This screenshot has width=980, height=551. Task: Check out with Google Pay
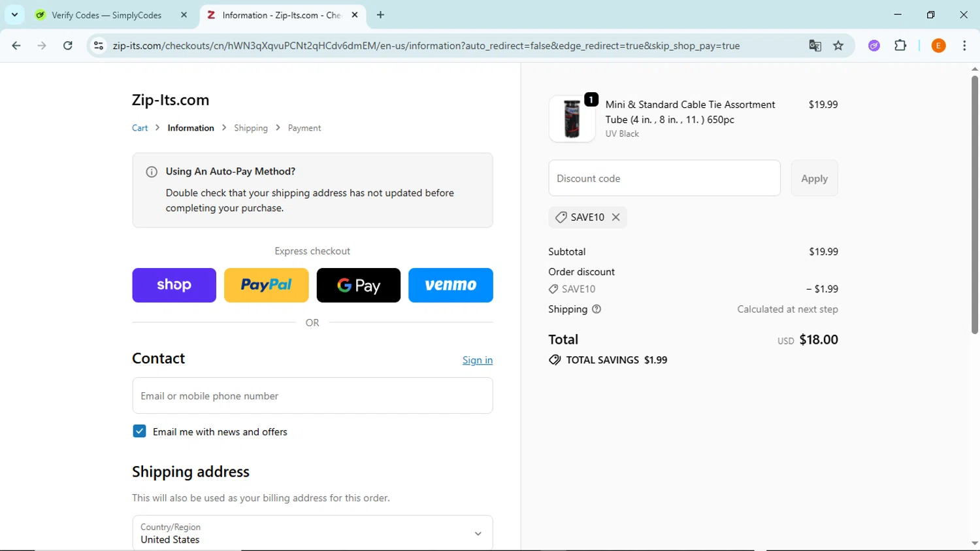click(359, 285)
